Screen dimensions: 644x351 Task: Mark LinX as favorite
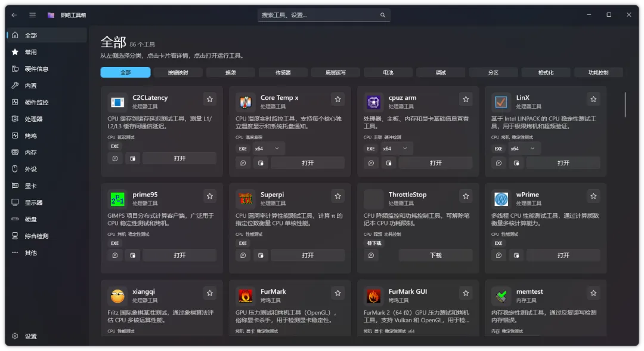coord(593,99)
